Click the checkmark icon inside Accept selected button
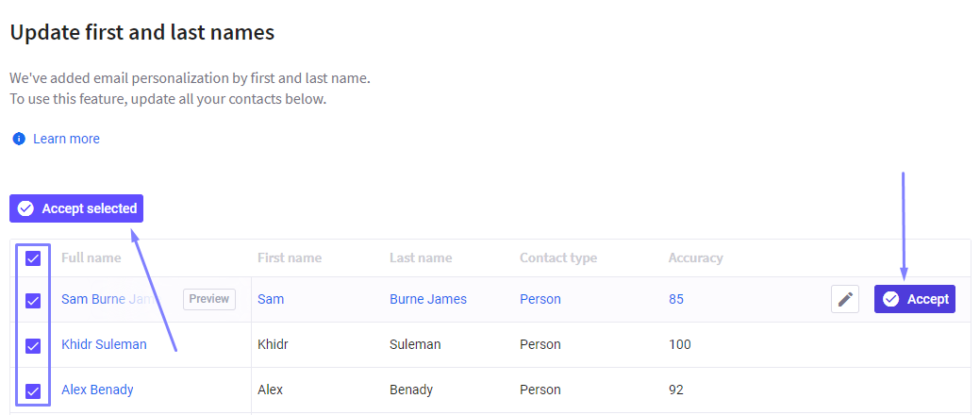This screenshot has height=415, width=980. click(25, 208)
